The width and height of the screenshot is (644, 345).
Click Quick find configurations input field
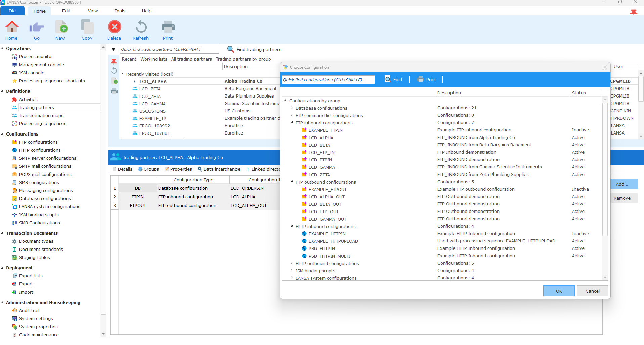328,80
